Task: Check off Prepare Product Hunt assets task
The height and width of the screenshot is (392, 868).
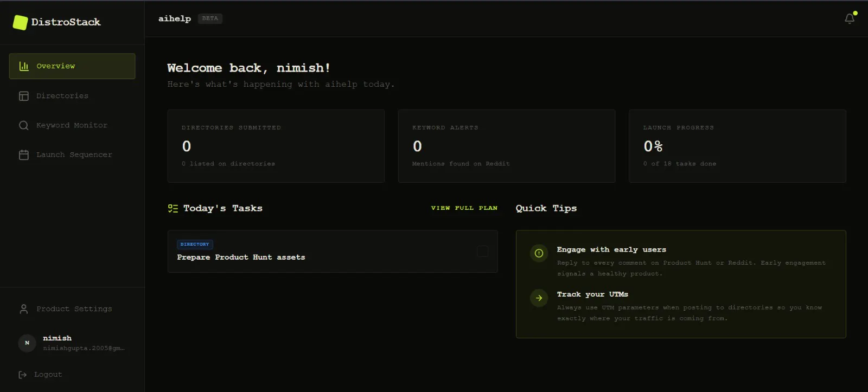Action: click(x=482, y=252)
